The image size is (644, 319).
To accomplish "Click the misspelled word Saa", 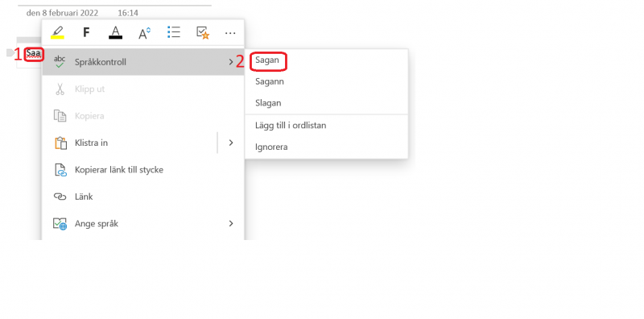I will coord(33,53).
